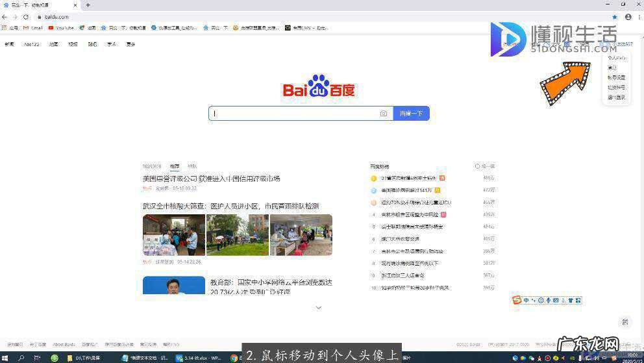Open the Sogou toolbox grid icon
Viewport: 644px width, 363px height.
point(578,301)
